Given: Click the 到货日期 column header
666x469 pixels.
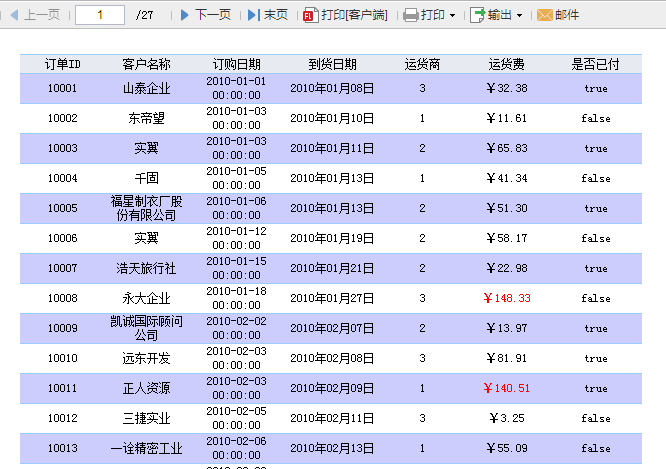Looking at the screenshot, I should coord(332,64).
